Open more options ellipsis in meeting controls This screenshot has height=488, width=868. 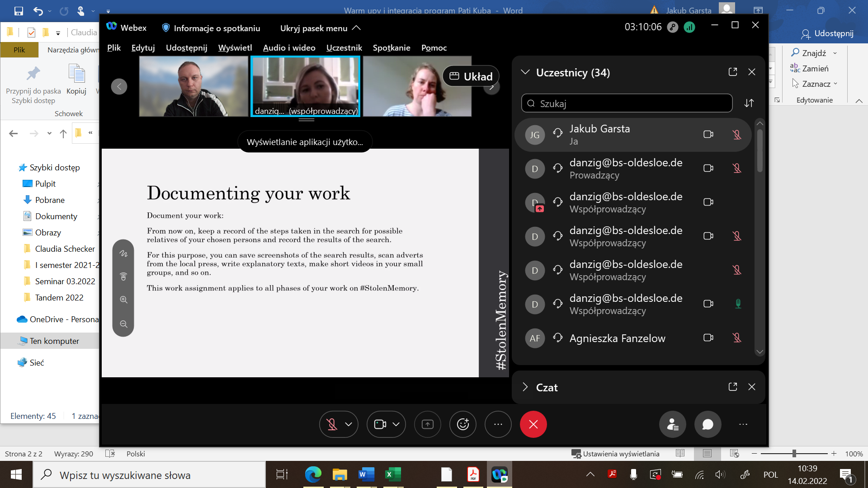[x=498, y=424]
